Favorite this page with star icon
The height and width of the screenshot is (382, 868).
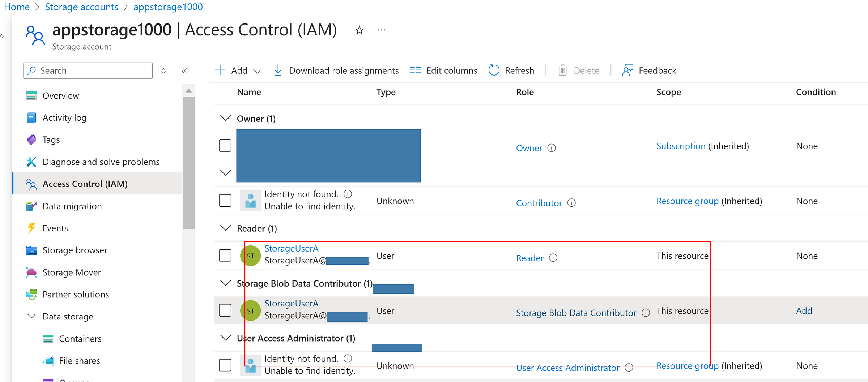click(x=359, y=30)
